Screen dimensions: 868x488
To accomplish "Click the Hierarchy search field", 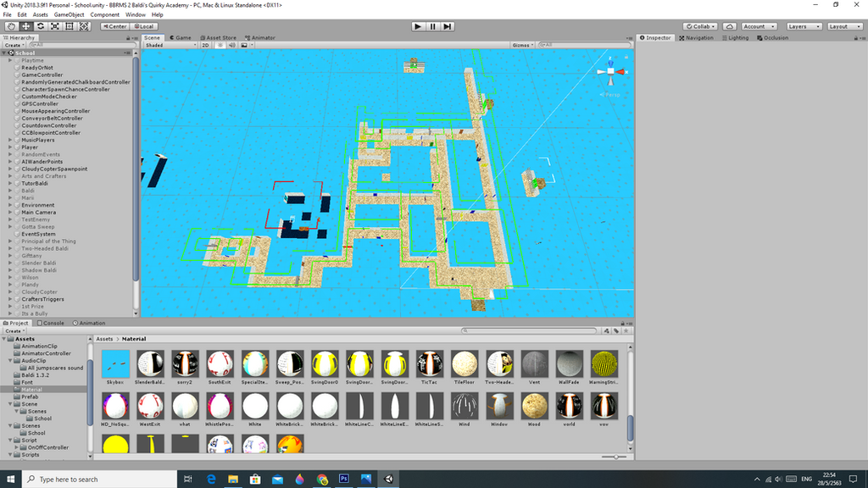I will tap(81, 46).
